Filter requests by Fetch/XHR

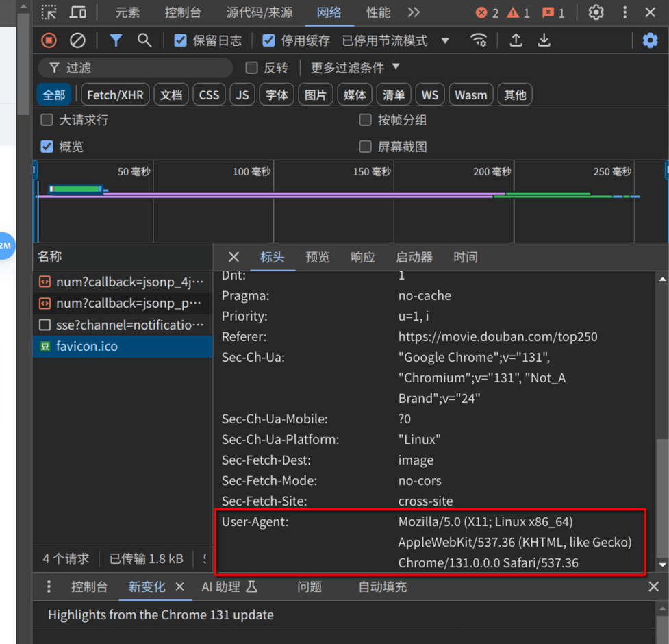tap(115, 95)
